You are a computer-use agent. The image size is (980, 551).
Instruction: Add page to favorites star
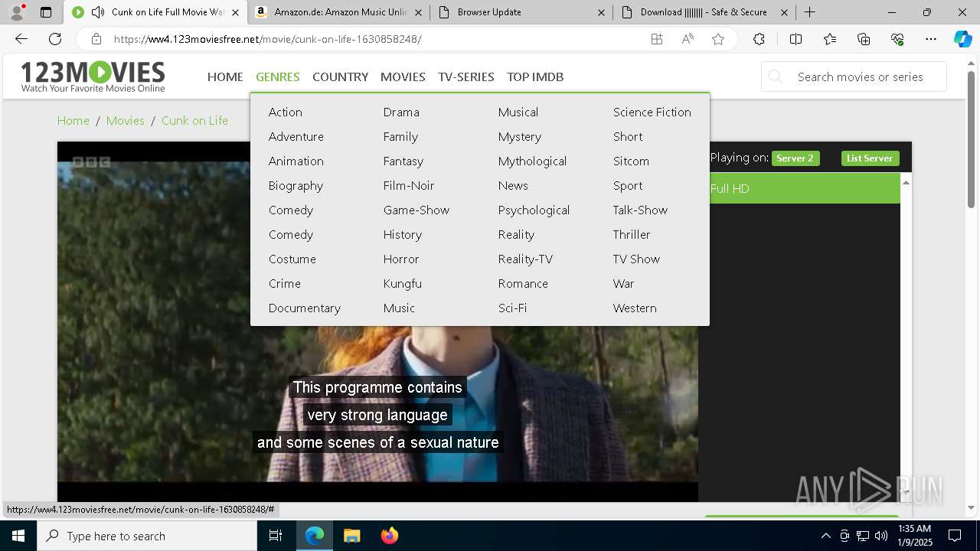[x=718, y=39]
